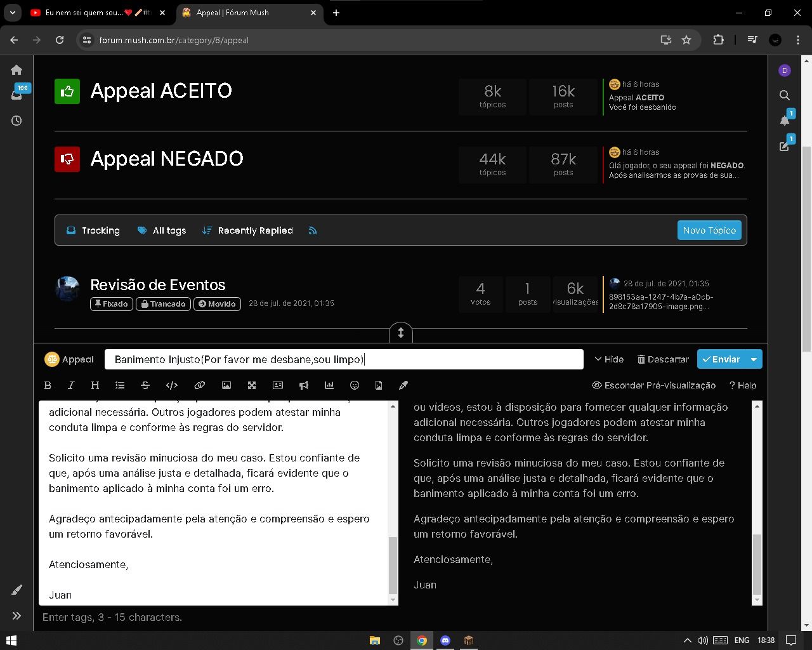Open the composer Help link

pos(743,385)
